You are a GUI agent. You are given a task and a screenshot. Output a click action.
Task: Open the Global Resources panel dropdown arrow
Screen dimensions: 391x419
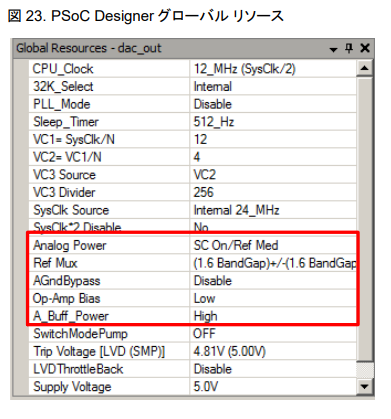(333, 50)
